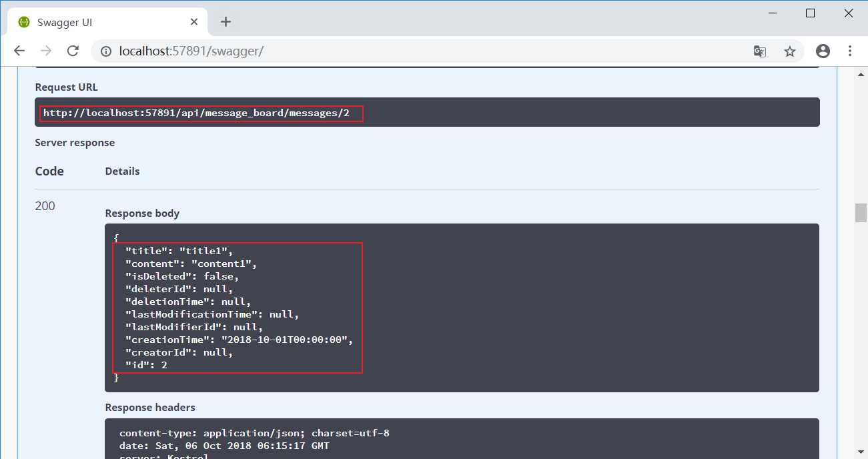Click the "Code" column header
Viewport: 868px width, 459px height.
click(x=49, y=171)
